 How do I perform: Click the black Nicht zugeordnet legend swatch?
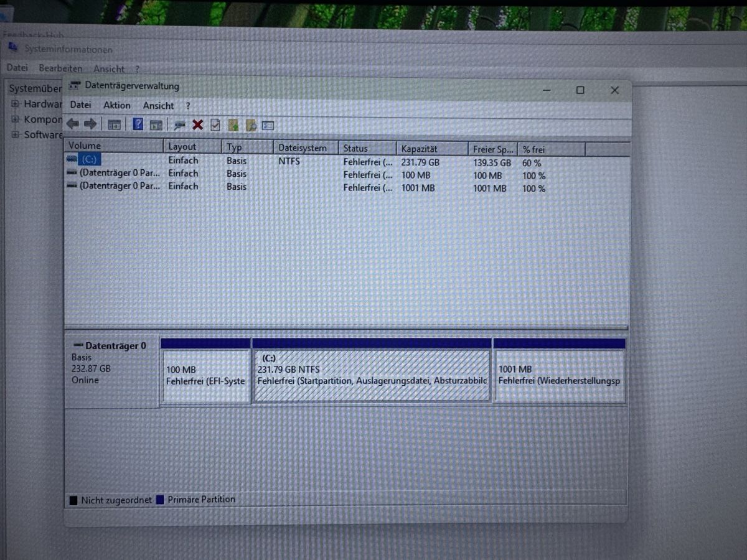[73, 500]
